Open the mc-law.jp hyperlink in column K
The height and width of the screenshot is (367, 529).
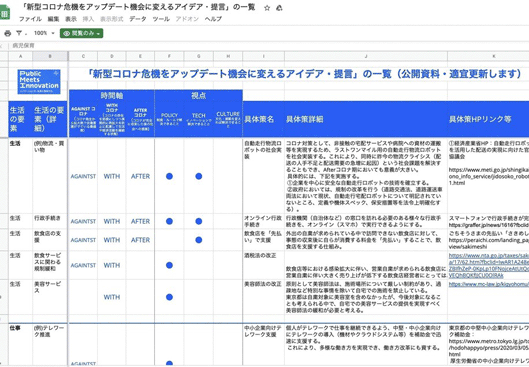coord(489,284)
